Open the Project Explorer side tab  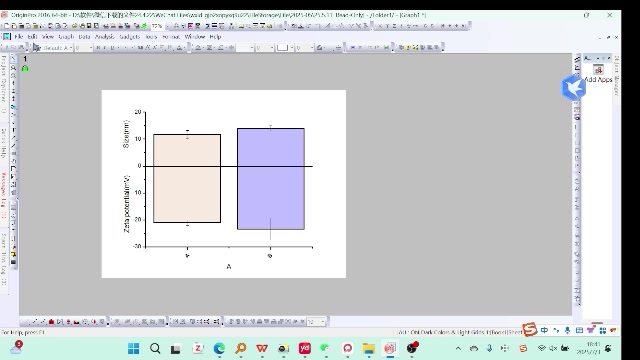[x=4, y=80]
